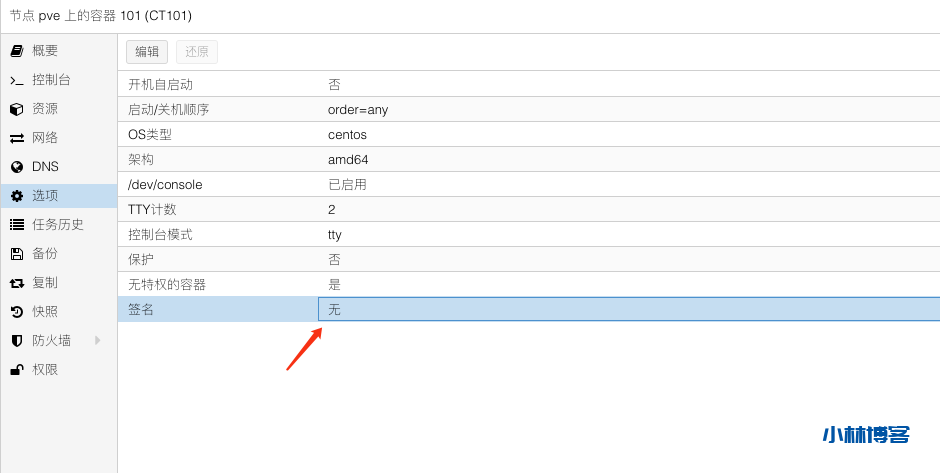Select the 保护 protection row
The width and height of the screenshot is (940, 473).
528,260
